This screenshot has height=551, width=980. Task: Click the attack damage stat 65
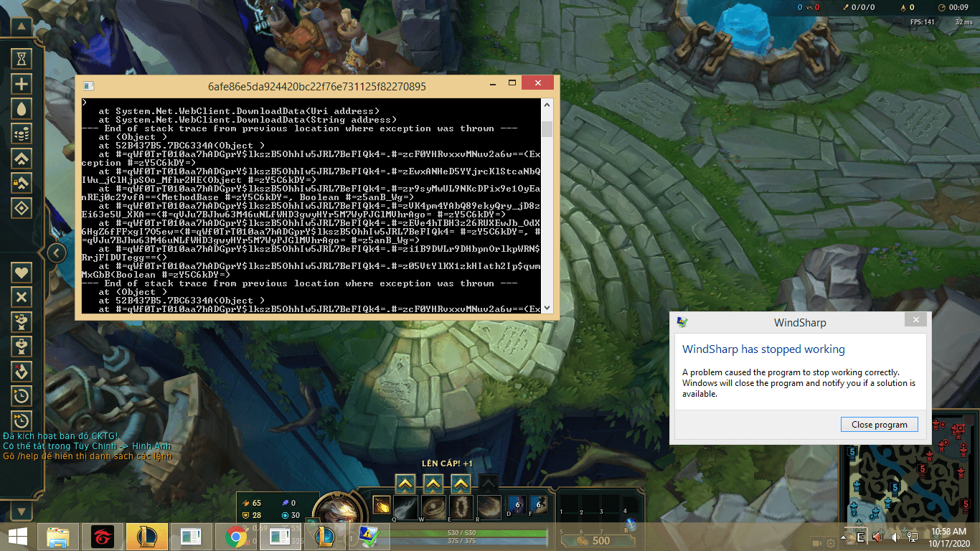[251, 503]
